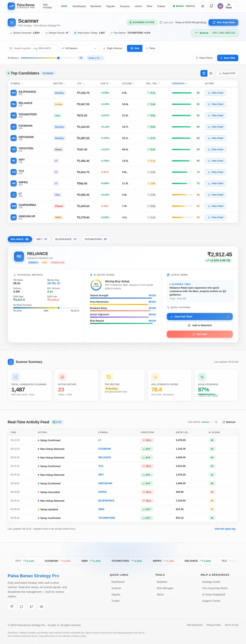Sort table by REL. VOL column
Image resolution: width=246 pixels, height=644 pixels.
coord(153,83)
